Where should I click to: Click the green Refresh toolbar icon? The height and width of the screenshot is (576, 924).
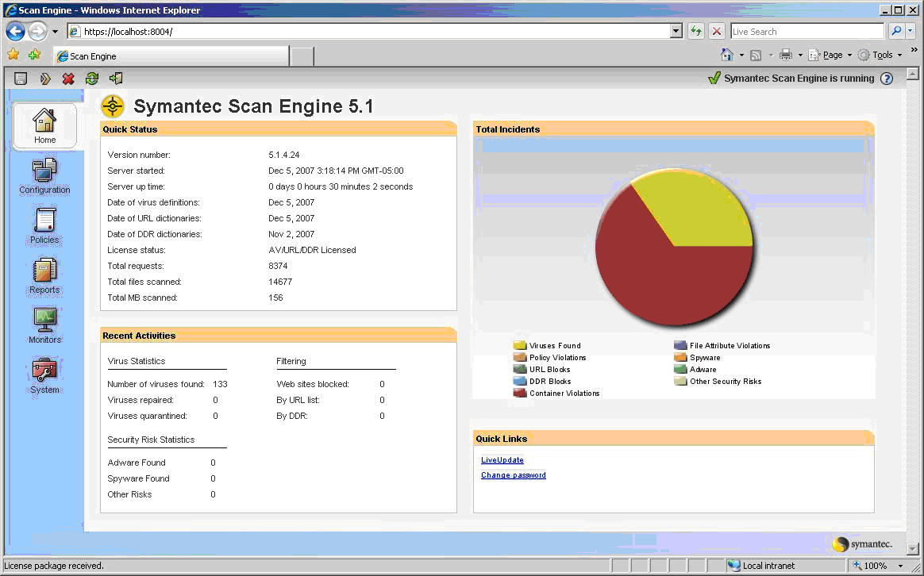[92, 79]
